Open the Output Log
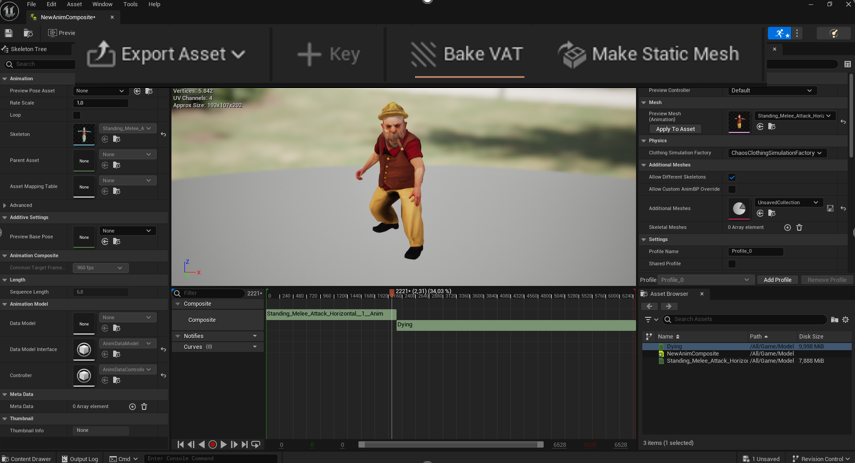This screenshot has width=855, height=463. 80,459
